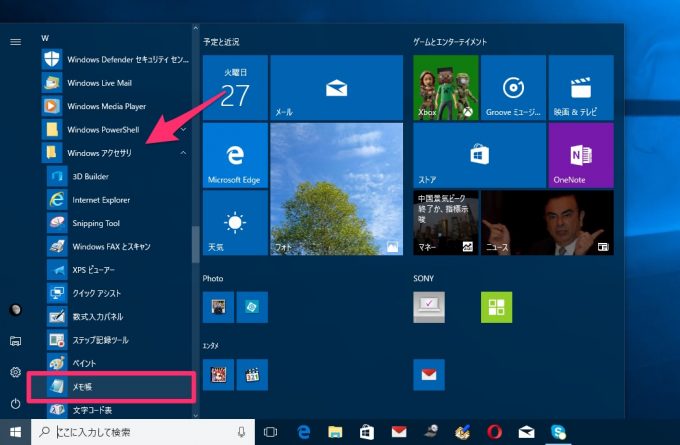Open the calendar tile showing 27
Image resolution: width=680 pixels, height=445 pixels.
point(235,88)
